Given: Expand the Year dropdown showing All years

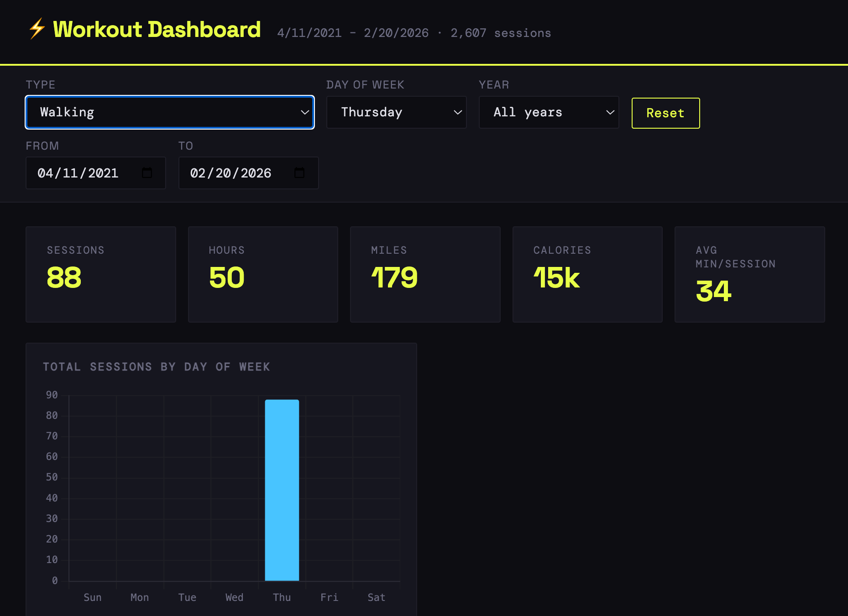Looking at the screenshot, I should [x=549, y=112].
